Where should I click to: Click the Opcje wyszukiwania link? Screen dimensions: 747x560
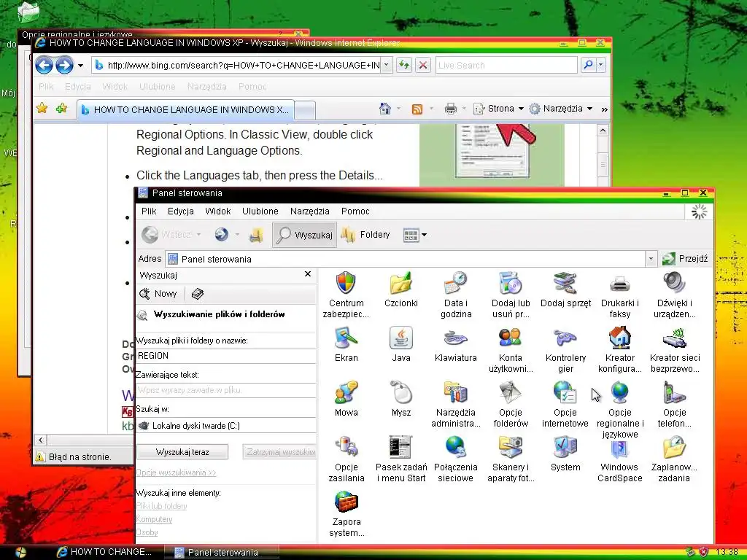click(x=176, y=472)
